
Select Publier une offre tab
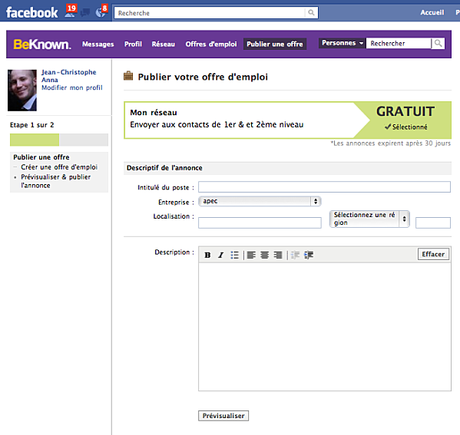(275, 44)
